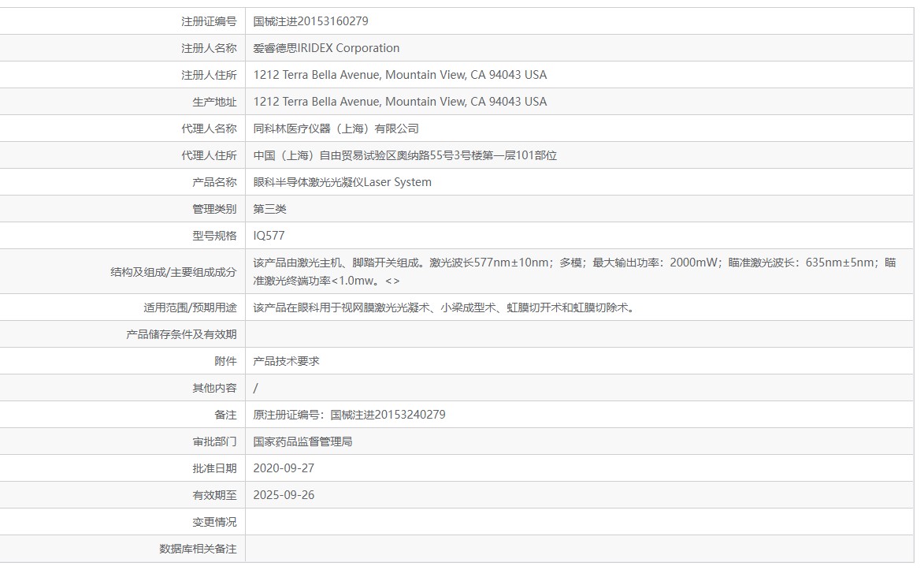Click the 变更情况 label
The image size is (924, 570).
[214, 522]
